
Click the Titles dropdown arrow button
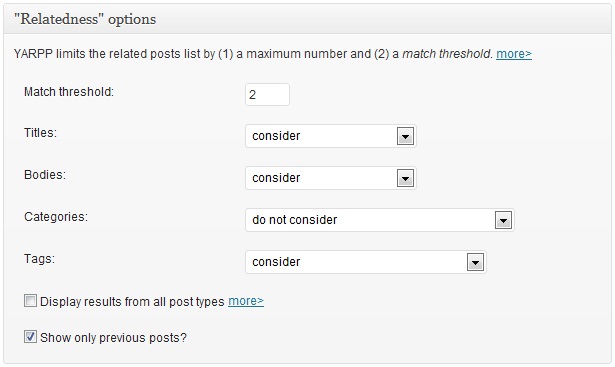[x=405, y=136]
